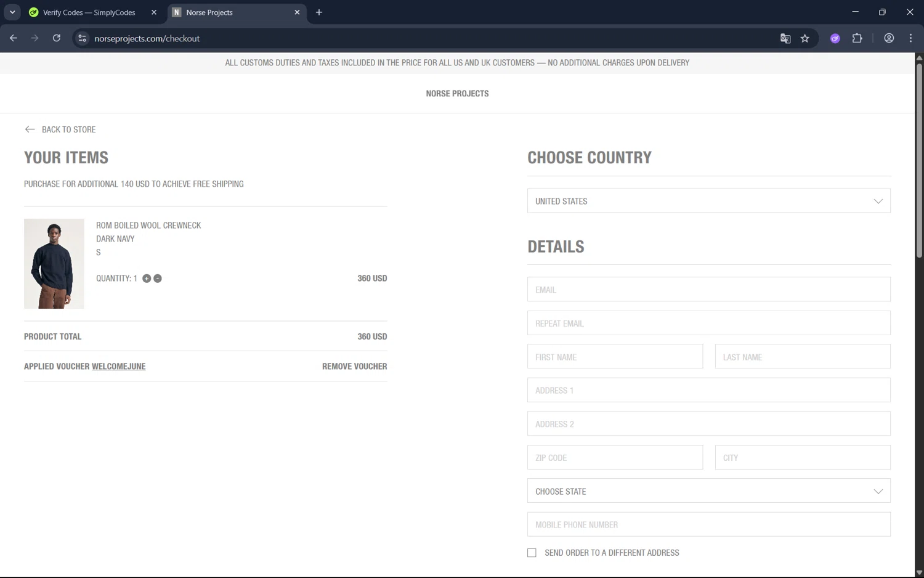Click the browser forward arrow
Screen dimensions: 924x578
click(34, 38)
